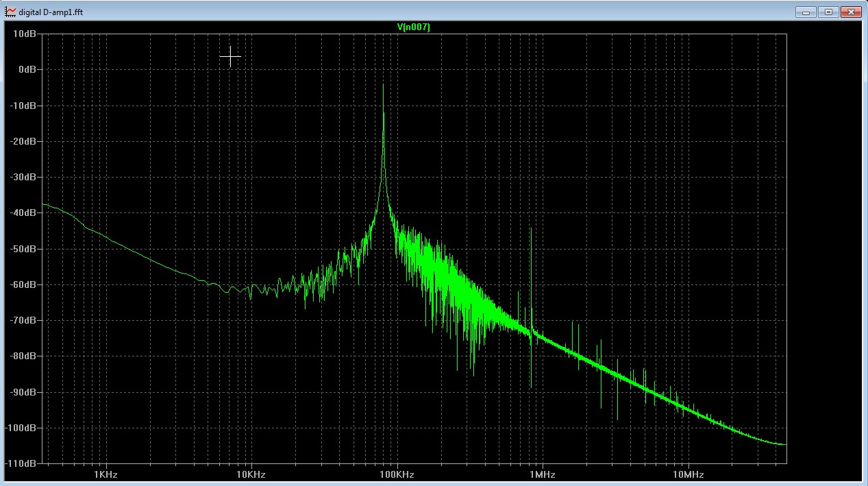Open the waveform icon window menu

click(10, 12)
